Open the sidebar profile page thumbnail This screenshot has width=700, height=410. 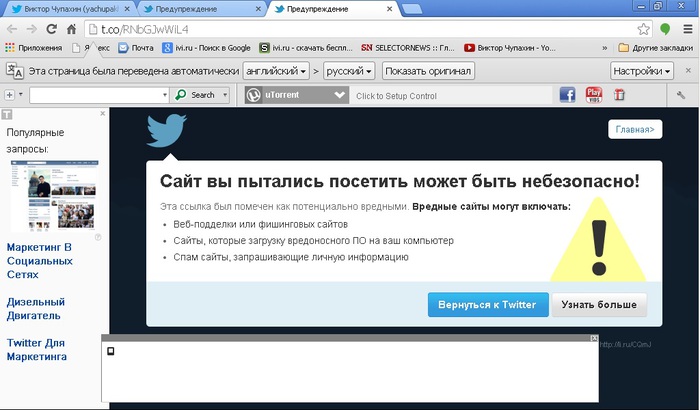click(54, 196)
